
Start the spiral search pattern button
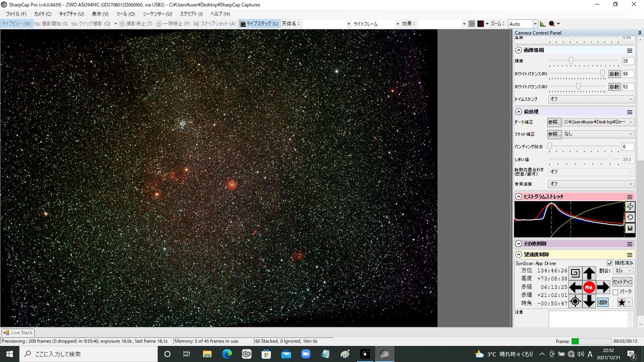(x=576, y=274)
